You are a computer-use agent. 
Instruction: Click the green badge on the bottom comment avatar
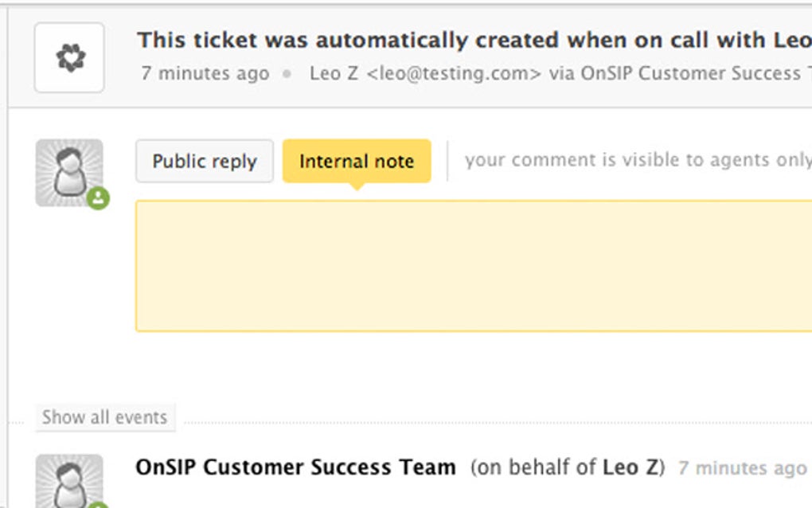tap(99, 505)
